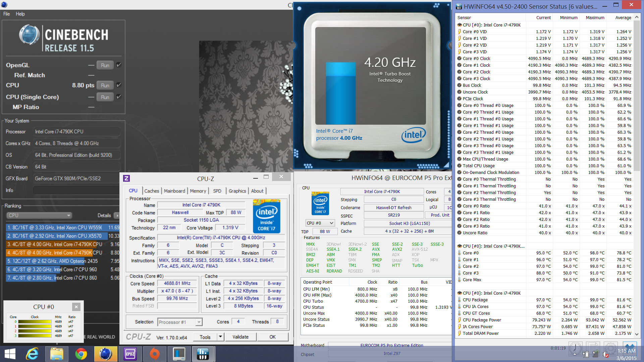Click the Sensor column header
The image size is (644, 362).
(464, 18)
